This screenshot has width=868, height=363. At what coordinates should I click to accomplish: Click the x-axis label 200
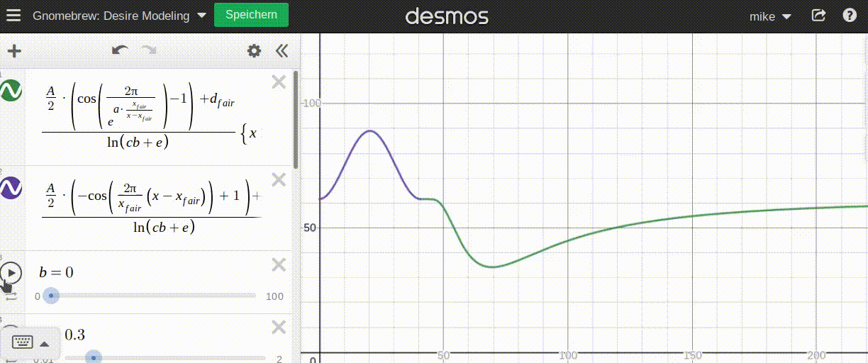(x=816, y=355)
